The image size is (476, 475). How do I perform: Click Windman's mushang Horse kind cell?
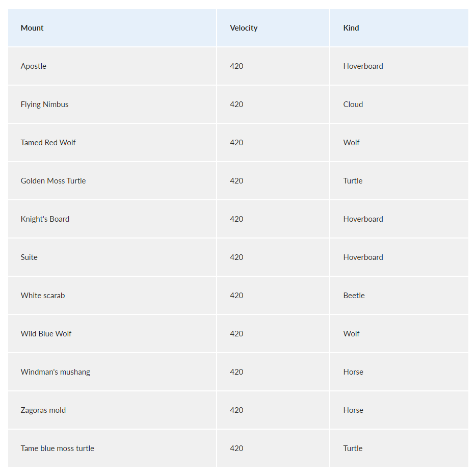399,372
